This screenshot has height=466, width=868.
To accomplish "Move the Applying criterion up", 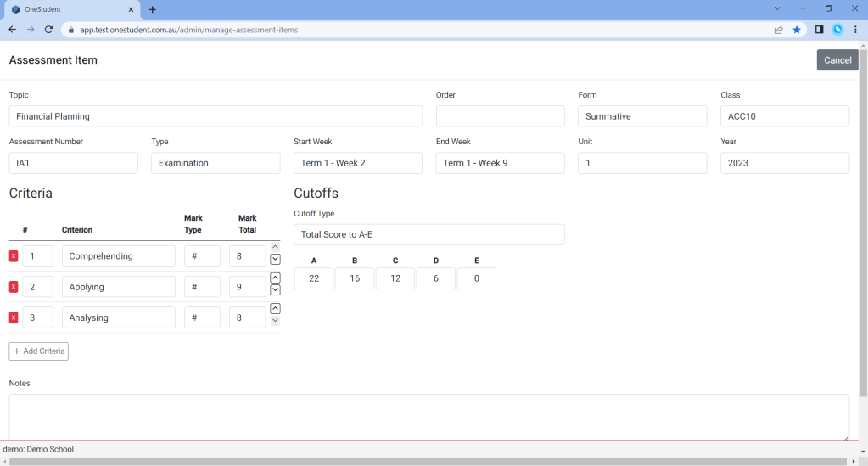I will 275,278.
